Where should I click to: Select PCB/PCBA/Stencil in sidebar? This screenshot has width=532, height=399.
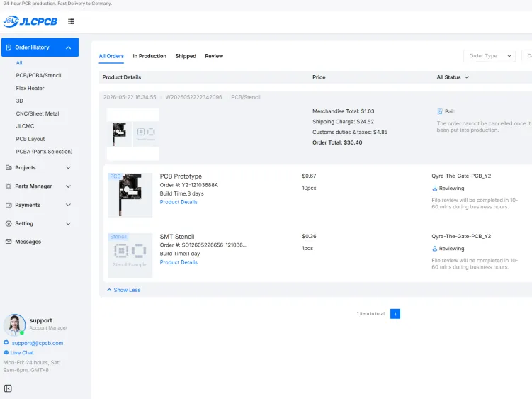(x=38, y=75)
